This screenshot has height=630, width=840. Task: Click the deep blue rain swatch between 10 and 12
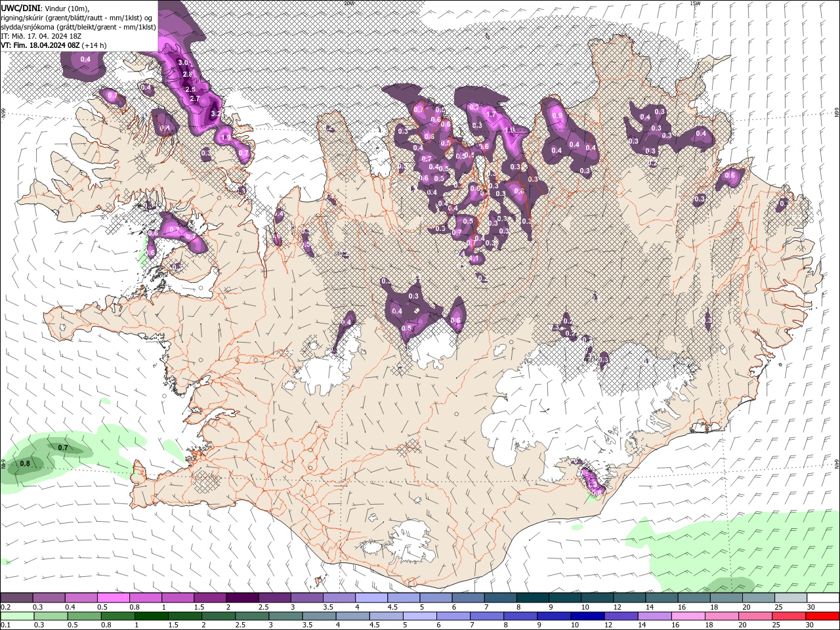tap(587, 616)
